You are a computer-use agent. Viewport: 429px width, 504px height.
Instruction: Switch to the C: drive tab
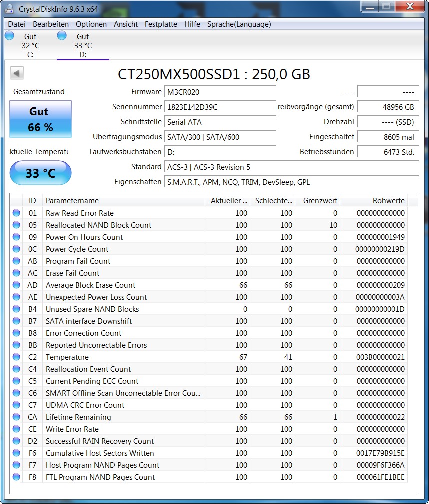27,42
